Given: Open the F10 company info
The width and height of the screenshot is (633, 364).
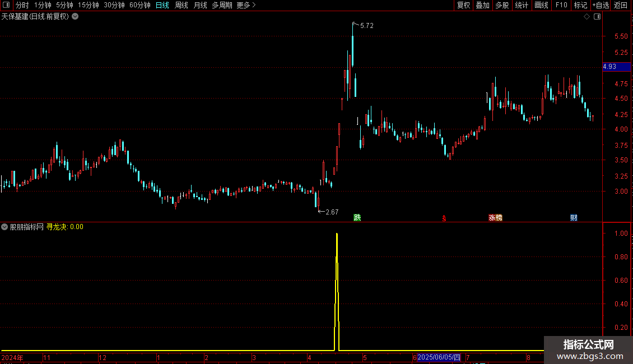Looking at the screenshot, I should point(561,5).
